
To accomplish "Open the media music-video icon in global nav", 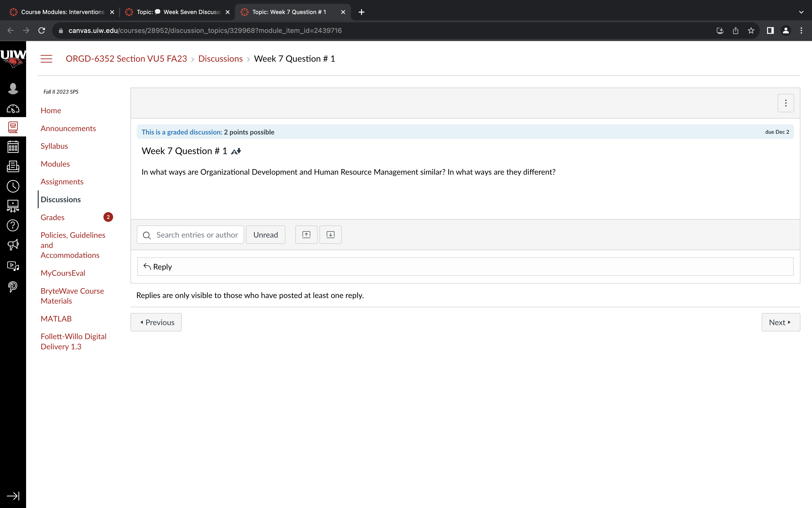I will coord(13,266).
